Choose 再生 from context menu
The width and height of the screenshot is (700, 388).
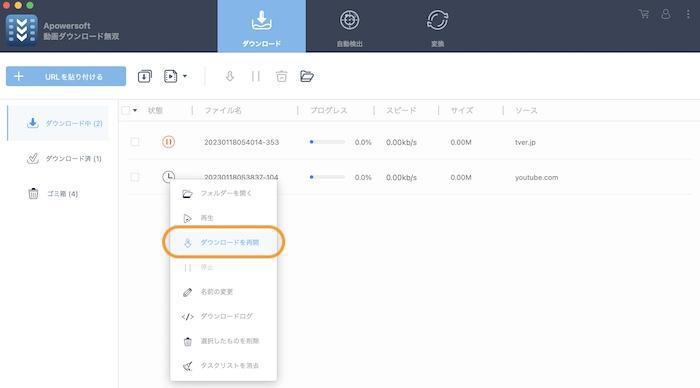coord(223,218)
